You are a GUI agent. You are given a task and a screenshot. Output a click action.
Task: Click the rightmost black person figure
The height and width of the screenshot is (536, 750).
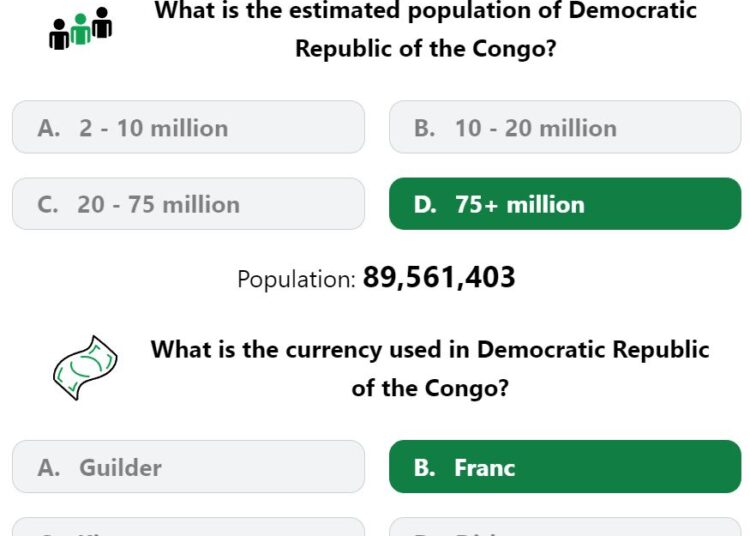coord(102,22)
